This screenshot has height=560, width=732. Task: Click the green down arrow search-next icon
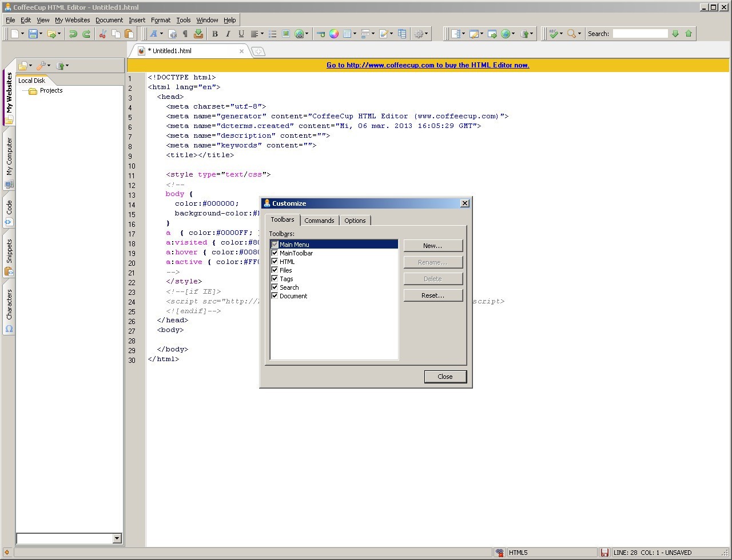(675, 34)
